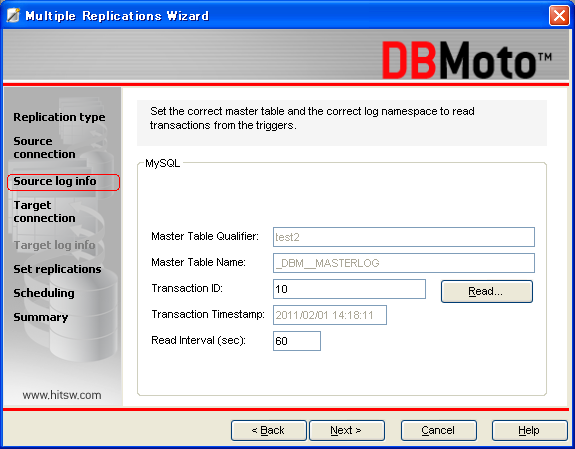Go back with the < Back button
575x449 pixels.
(268, 430)
